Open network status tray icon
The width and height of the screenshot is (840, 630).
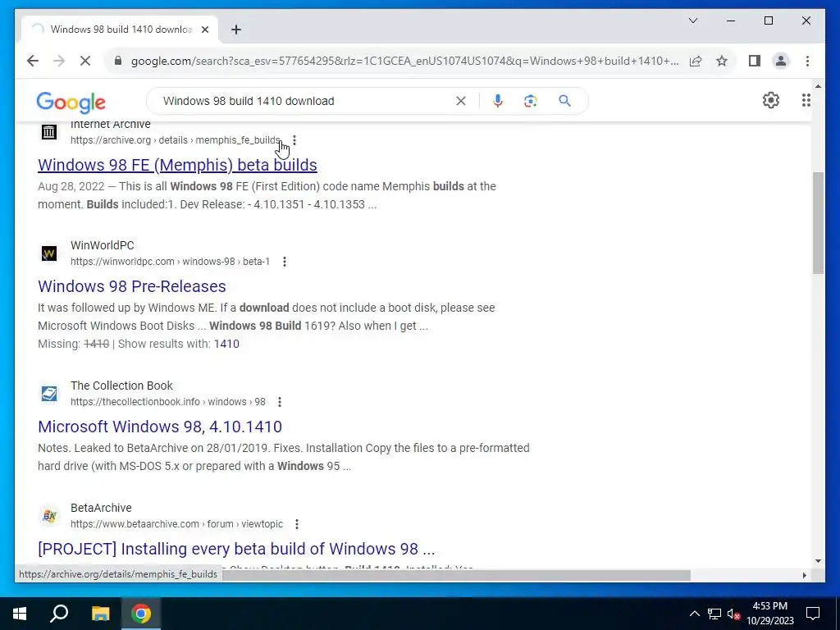coord(714,614)
